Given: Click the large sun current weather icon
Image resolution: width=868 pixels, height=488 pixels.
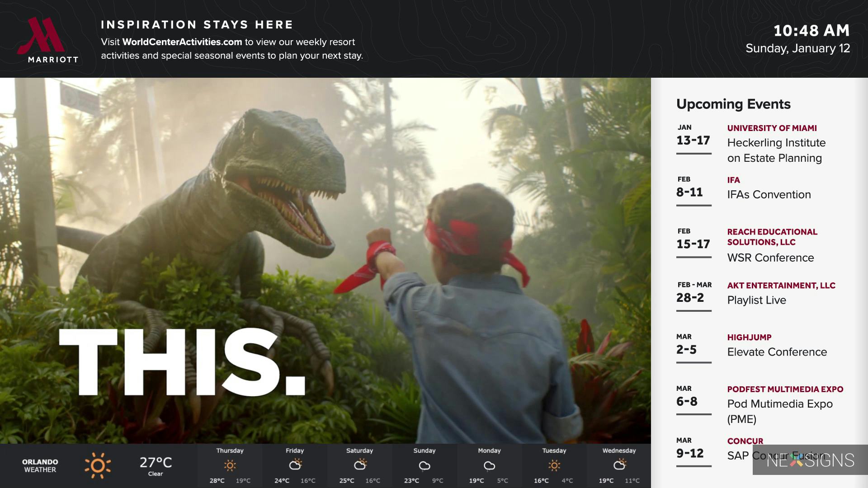Looking at the screenshot, I should click(98, 465).
